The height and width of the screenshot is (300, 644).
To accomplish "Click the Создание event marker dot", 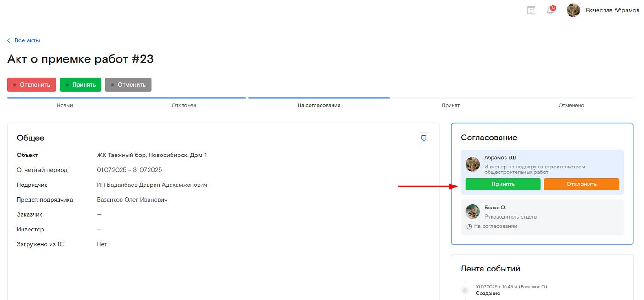I will point(465,290).
